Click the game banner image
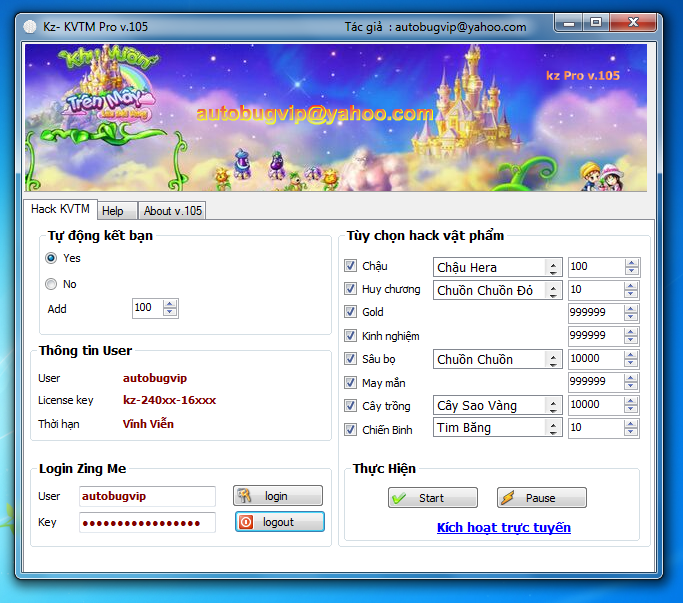This screenshot has width=683, height=603. pos(335,117)
